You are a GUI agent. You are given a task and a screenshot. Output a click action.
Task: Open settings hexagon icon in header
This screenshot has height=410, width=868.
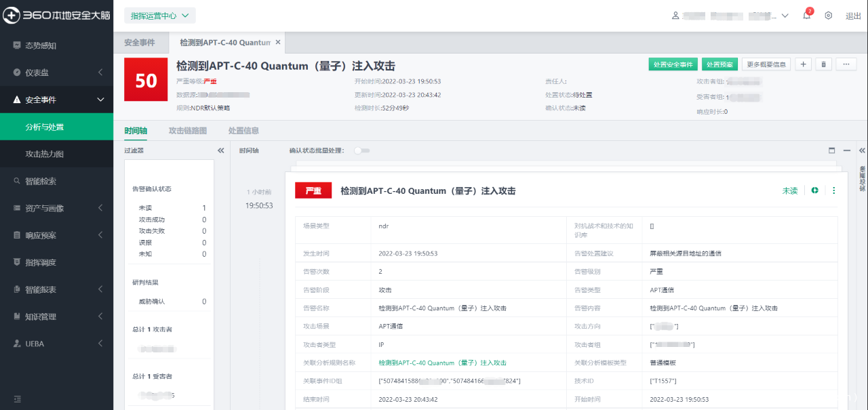coord(828,16)
